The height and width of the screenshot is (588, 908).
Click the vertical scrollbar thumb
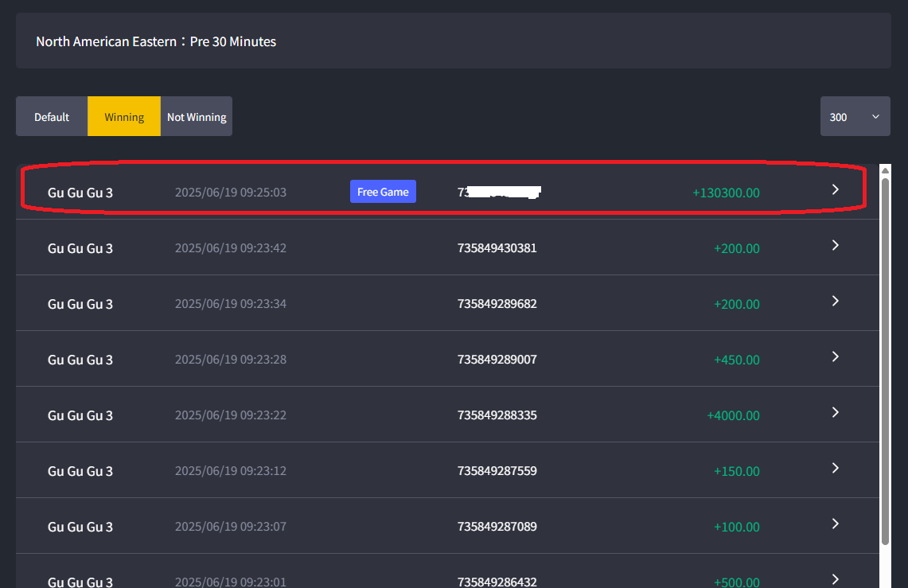pyautogui.click(x=885, y=361)
